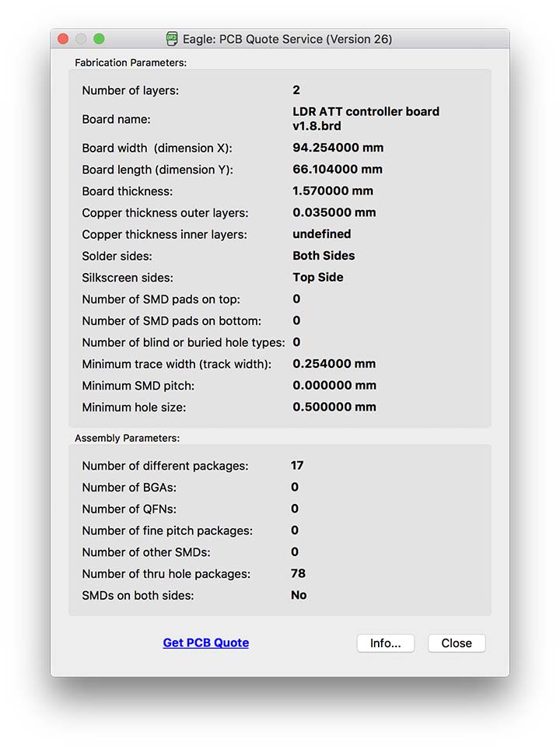Select the 0.254000 mm trace width value
560x749 pixels.
(334, 363)
